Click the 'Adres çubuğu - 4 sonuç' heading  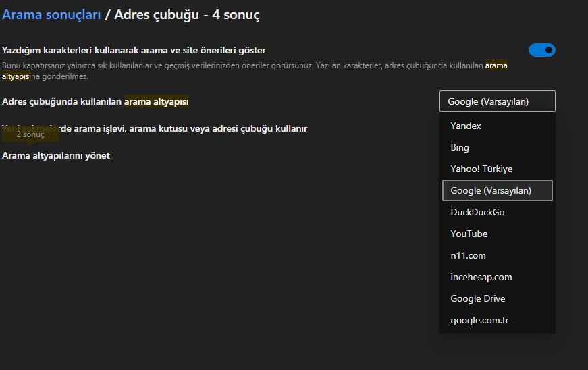tap(187, 14)
